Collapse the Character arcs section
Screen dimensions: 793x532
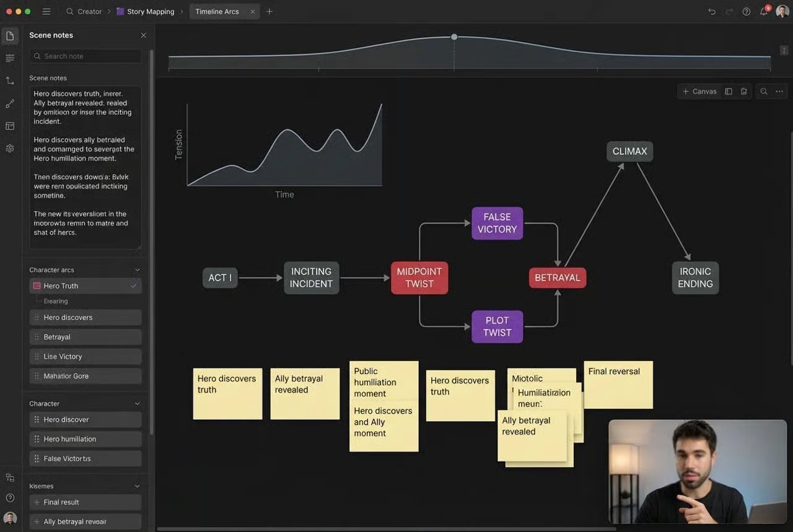[x=137, y=269]
